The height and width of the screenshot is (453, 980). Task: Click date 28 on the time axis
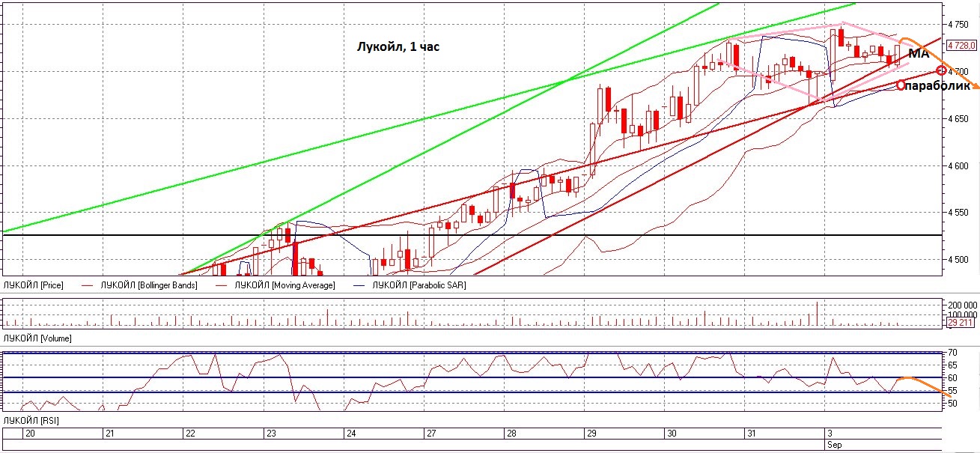[511, 434]
